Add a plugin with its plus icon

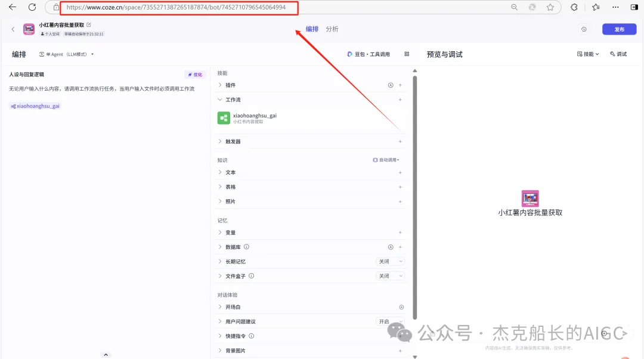[x=400, y=85]
